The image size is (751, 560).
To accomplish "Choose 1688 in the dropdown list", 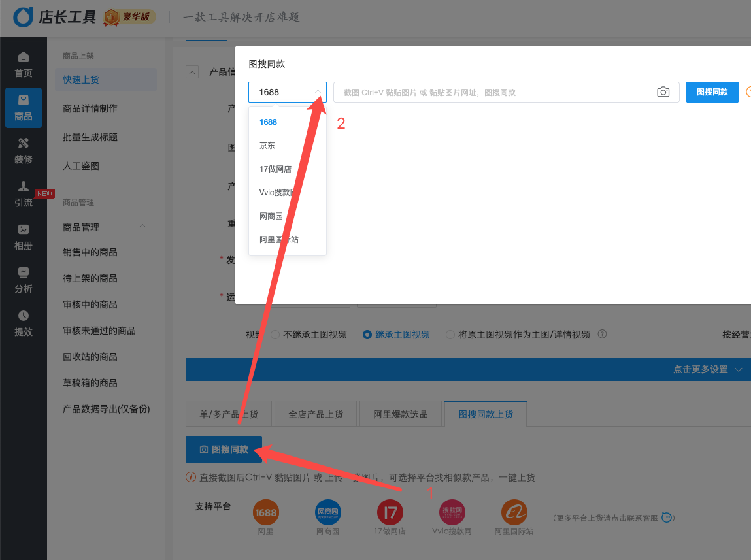I will (288, 122).
